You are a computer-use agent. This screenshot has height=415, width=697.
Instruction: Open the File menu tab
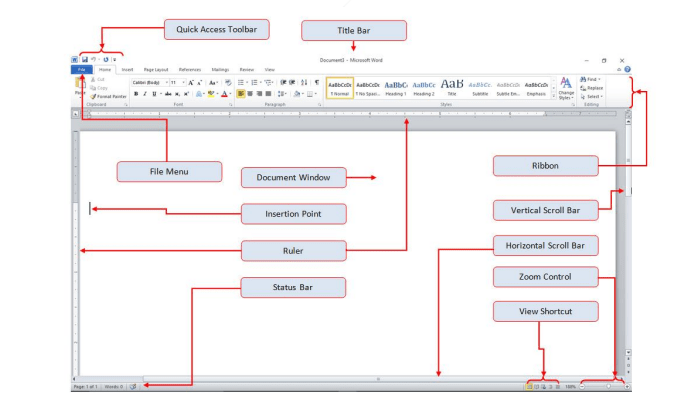pyautogui.click(x=80, y=70)
